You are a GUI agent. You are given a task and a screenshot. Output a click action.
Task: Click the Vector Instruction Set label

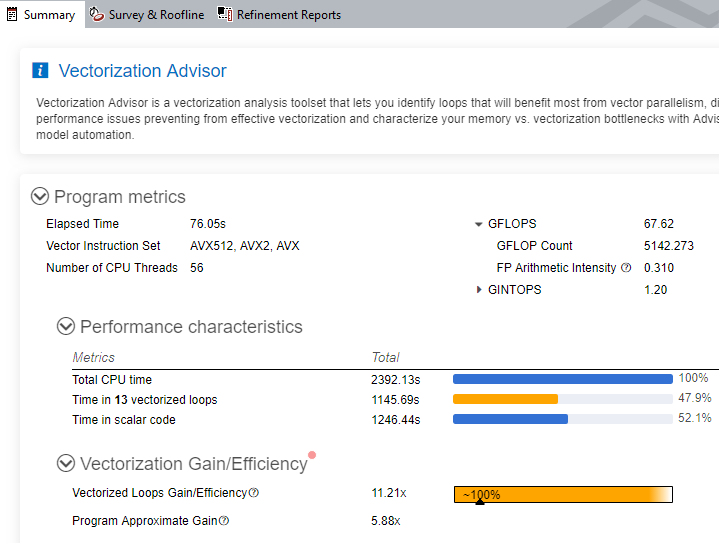(103, 246)
